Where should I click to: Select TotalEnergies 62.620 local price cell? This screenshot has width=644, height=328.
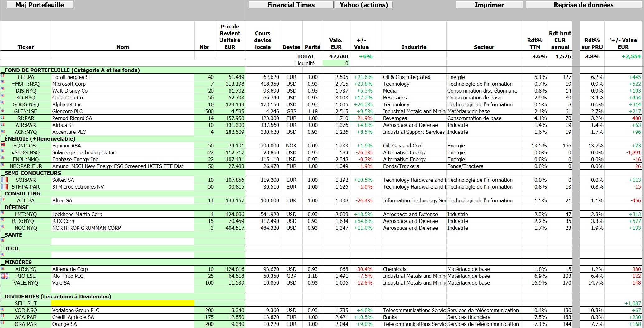pyautogui.click(x=263, y=77)
